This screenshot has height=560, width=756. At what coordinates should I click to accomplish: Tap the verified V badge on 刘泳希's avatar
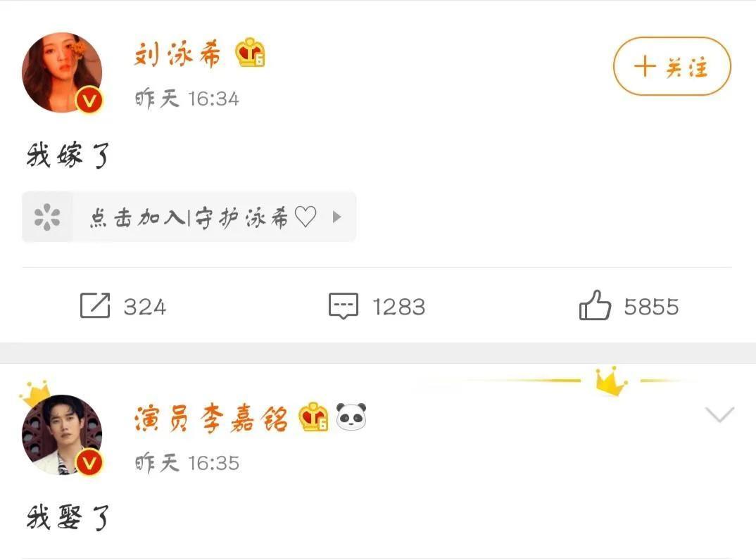[89, 100]
